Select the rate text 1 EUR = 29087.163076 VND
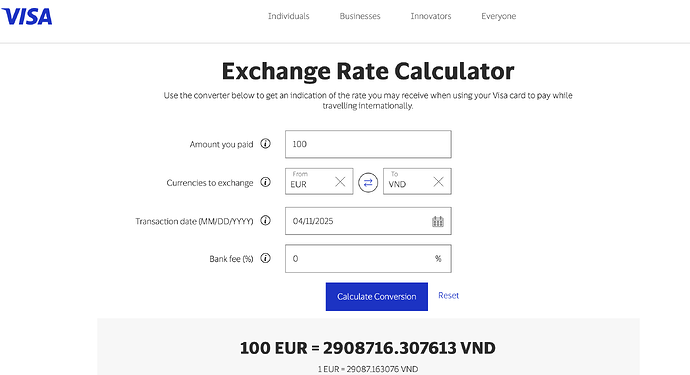690x375 pixels. coord(368,369)
